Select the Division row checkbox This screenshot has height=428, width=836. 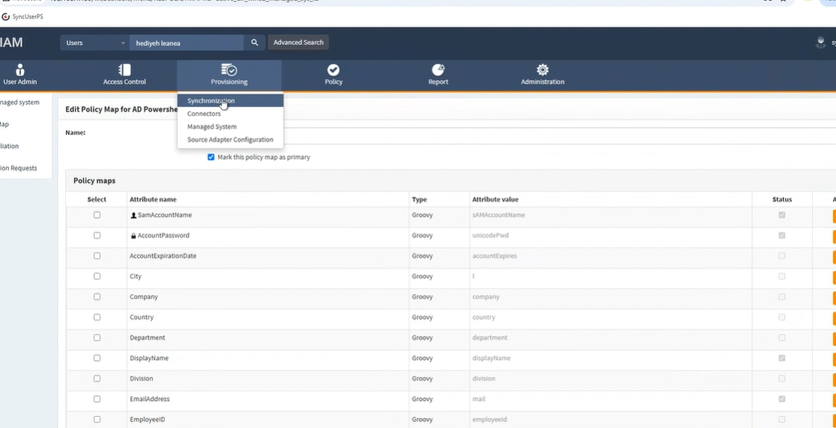97,378
